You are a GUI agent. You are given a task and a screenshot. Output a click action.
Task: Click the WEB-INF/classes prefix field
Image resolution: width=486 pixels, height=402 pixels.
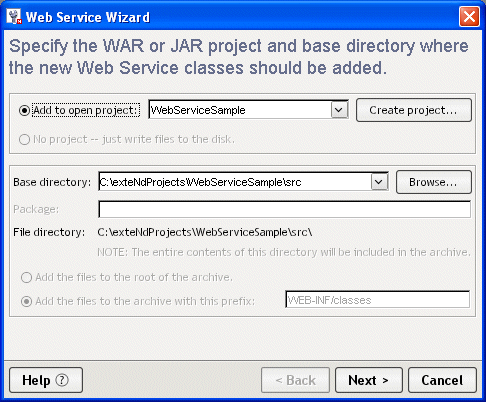(x=377, y=300)
